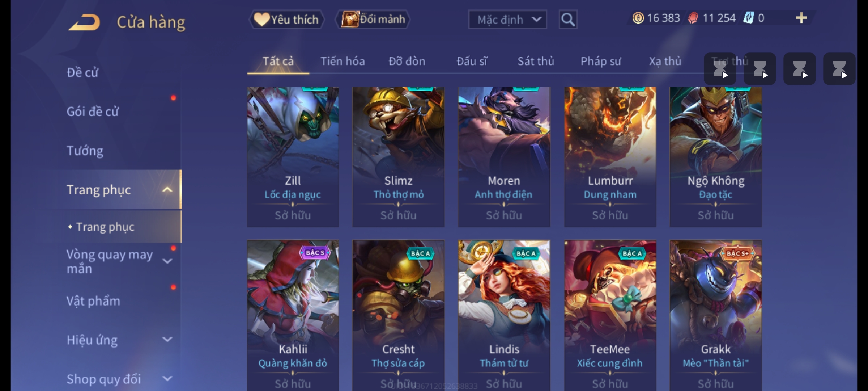Expand the Hiệu ứng sidebar section

pyautogui.click(x=167, y=340)
